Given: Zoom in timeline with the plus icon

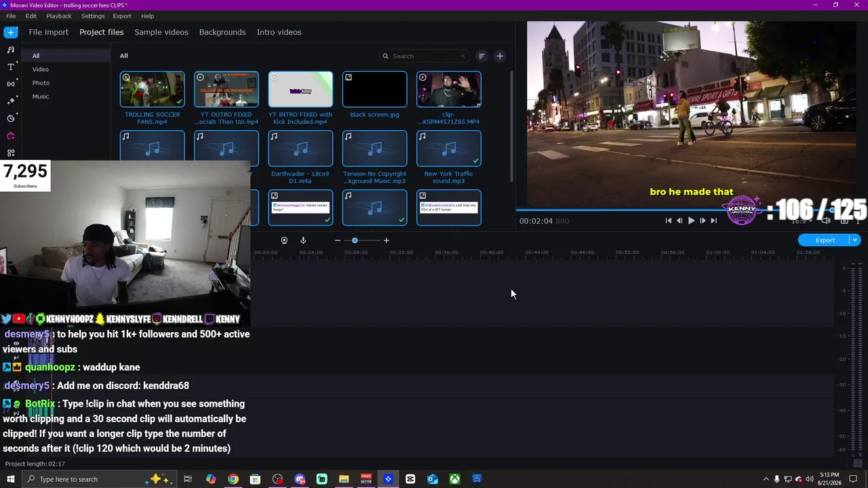Looking at the screenshot, I should point(387,241).
